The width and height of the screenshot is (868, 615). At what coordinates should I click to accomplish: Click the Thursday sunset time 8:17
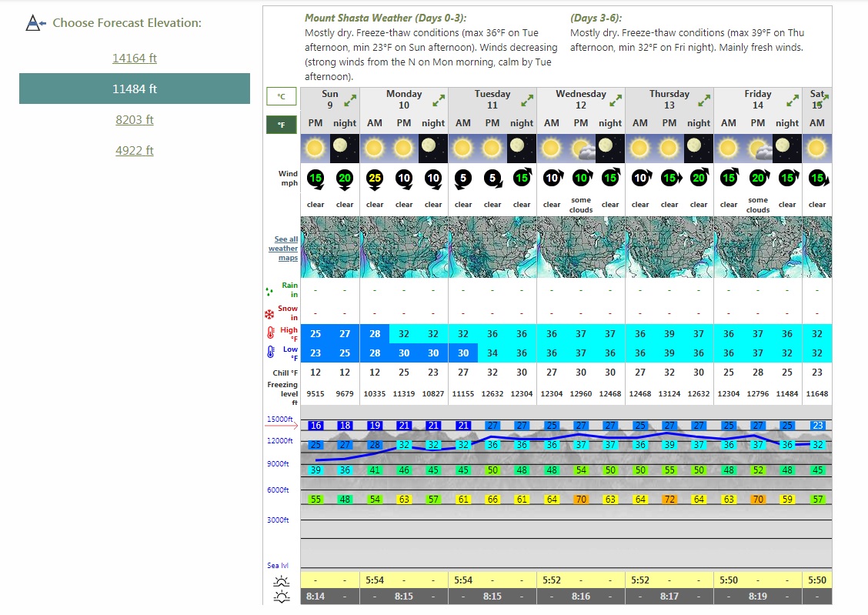(x=669, y=597)
